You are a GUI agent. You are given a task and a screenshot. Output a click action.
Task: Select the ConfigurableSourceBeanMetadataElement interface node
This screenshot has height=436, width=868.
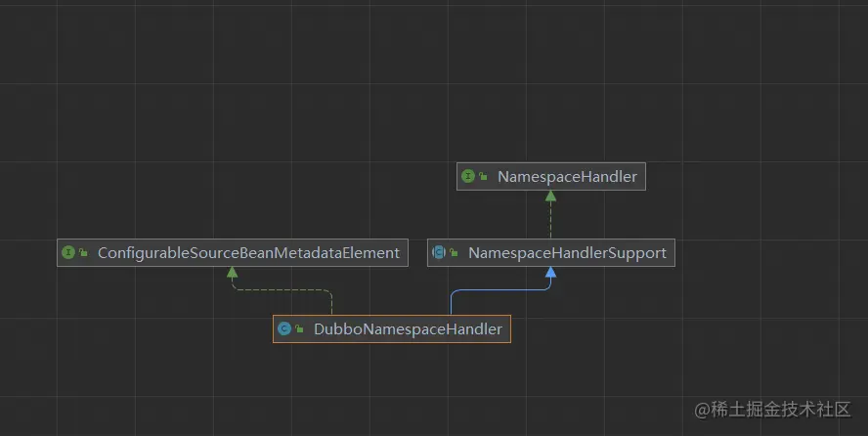[x=233, y=253]
